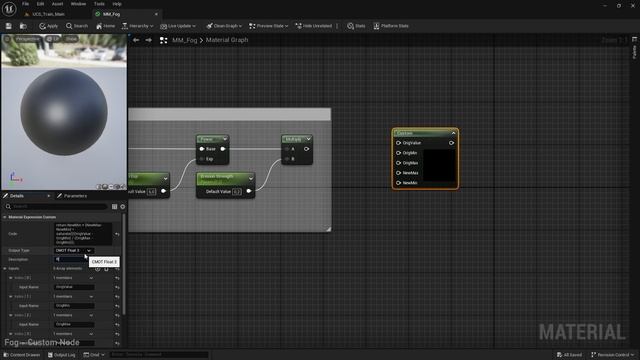Click the OrigValue input pin on Custom node

pyautogui.click(x=398, y=143)
